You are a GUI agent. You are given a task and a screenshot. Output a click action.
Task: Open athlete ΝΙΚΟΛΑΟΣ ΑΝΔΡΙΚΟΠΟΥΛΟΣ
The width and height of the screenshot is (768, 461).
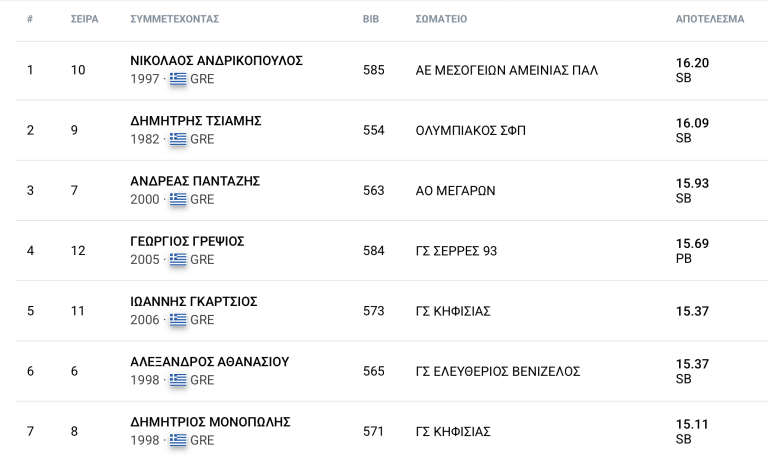tap(216, 61)
